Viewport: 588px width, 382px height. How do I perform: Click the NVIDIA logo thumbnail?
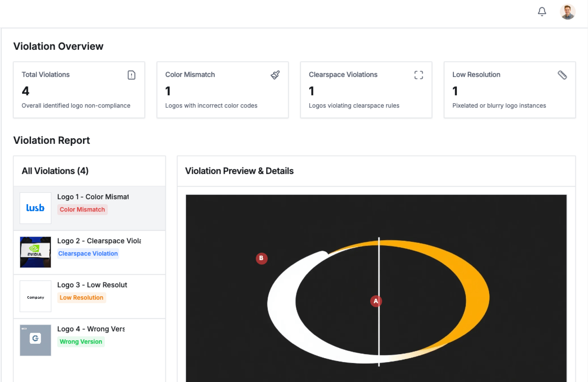[36, 252]
